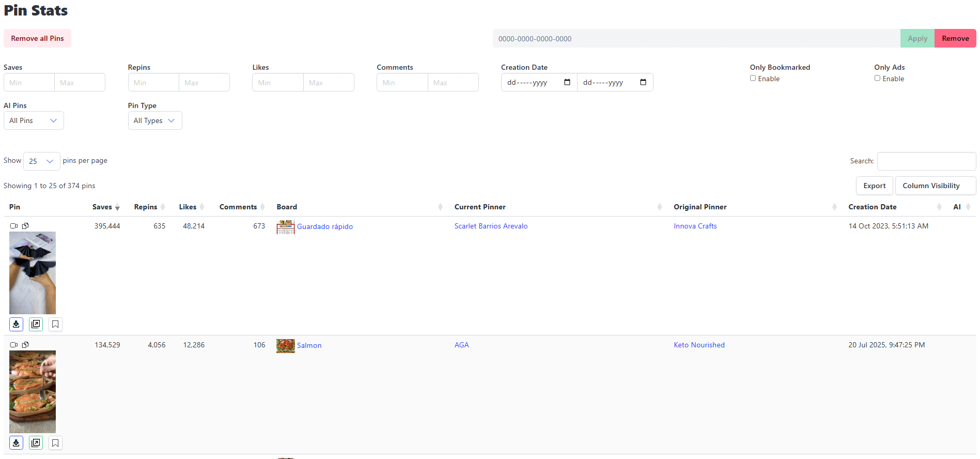The image size is (980, 459).
Task: Open the Keto Nourished pinner link
Action: click(x=699, y=345)
